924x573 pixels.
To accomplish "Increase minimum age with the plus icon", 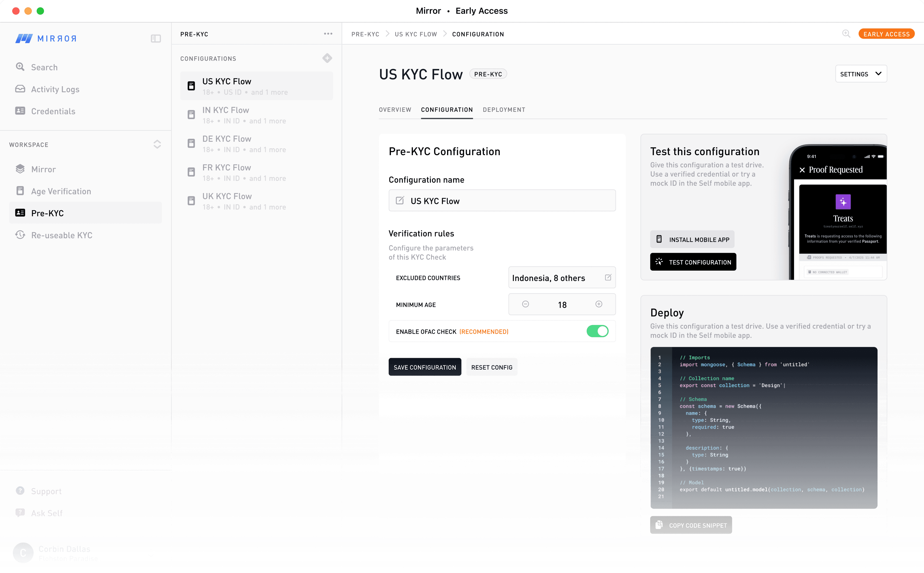I will pos(599,304).
